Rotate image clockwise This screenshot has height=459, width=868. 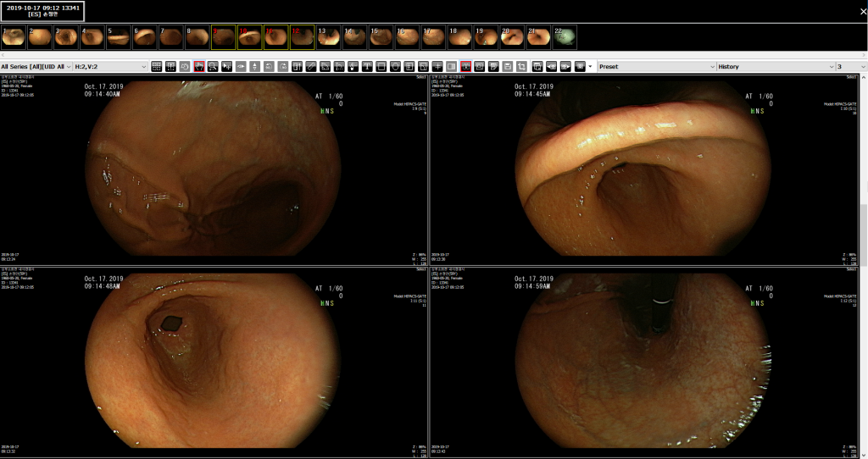pyautogui.click(x=283, y=66)
